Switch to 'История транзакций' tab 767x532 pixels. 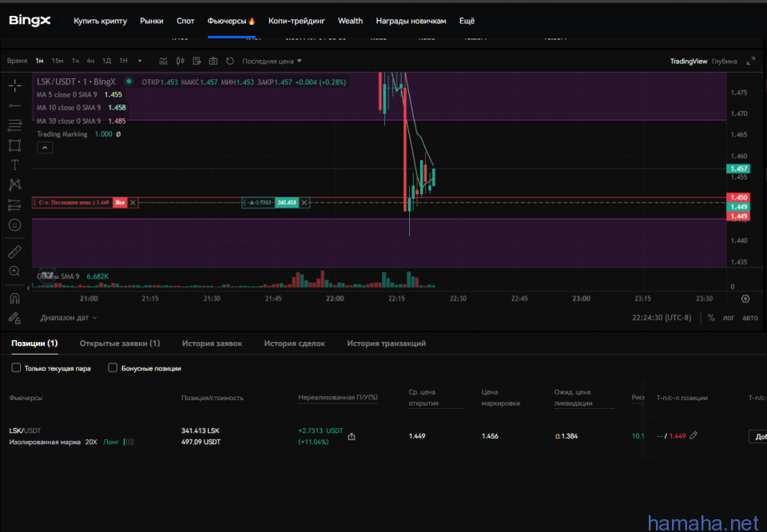pos(387,343)
